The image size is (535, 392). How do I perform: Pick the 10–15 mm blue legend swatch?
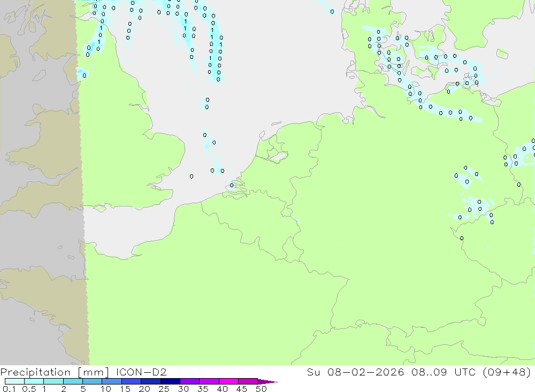[x=112, y=381]
